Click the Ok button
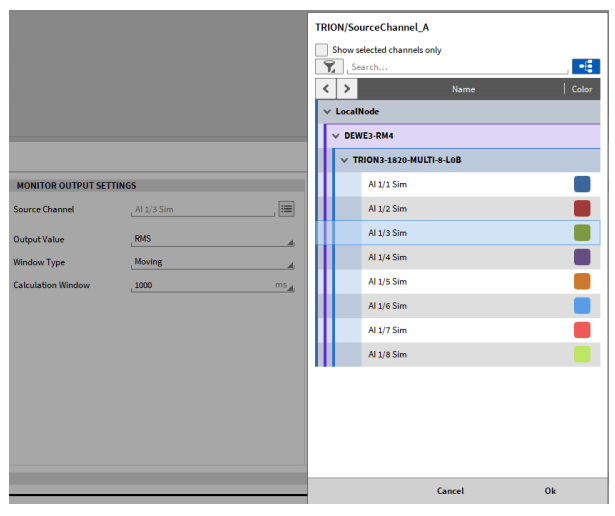This screenshot has height=516, width=615. point(550,491)
